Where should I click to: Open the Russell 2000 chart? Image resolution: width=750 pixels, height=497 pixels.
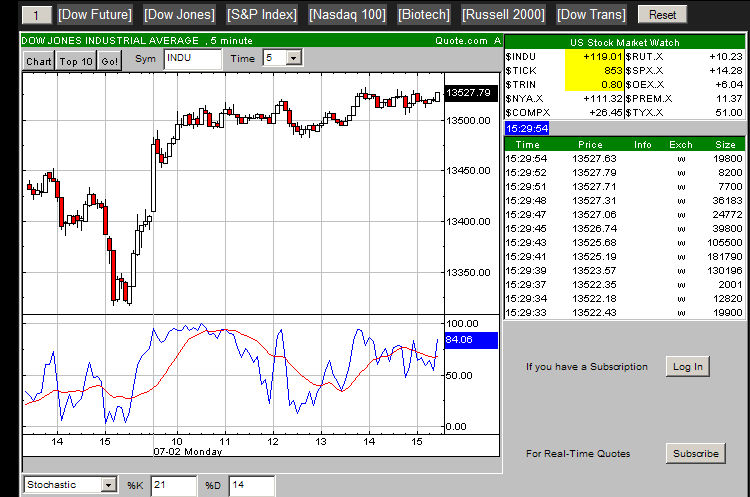(503, 14)
